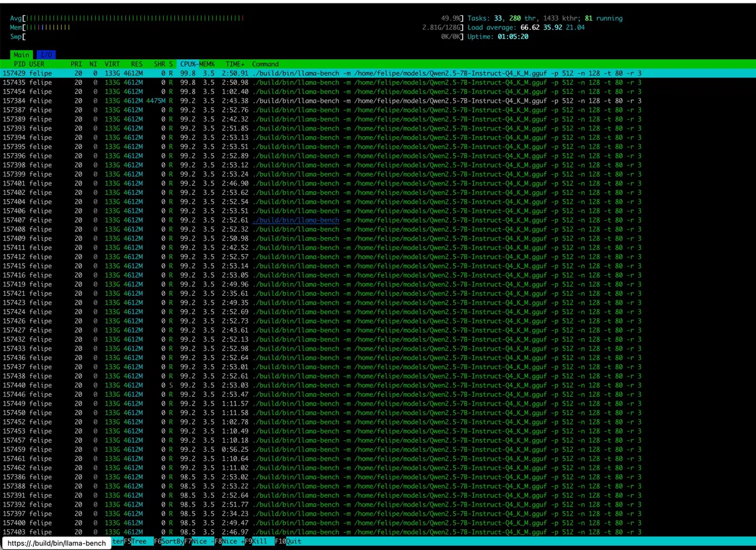This screenshot has width=756, height=550.
Task: Open the underlined ./build/bin/llama-bench link
Action: (x=296, y=220)
